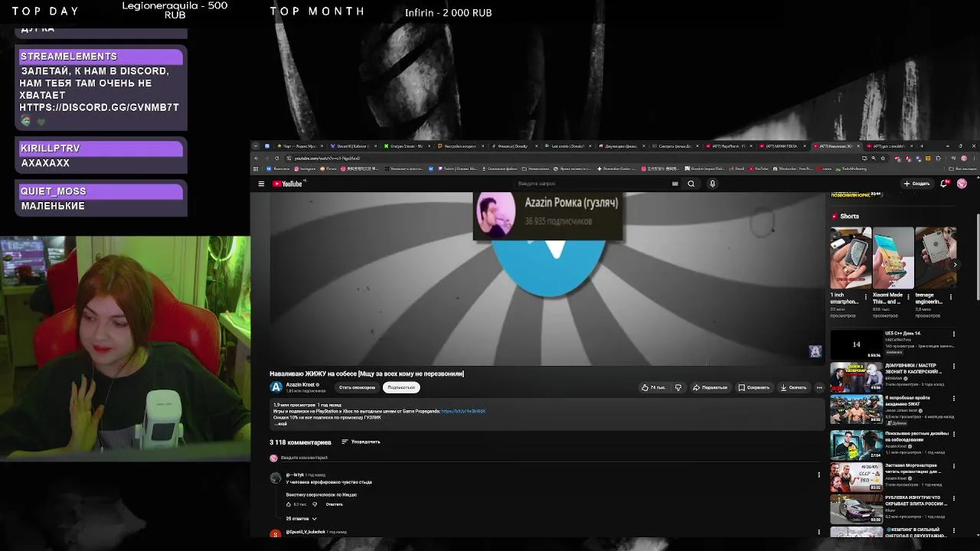The image size is (980, 551).
Task: Open on-screen keyboard icon in search box
Action: (x=675, y=184)
